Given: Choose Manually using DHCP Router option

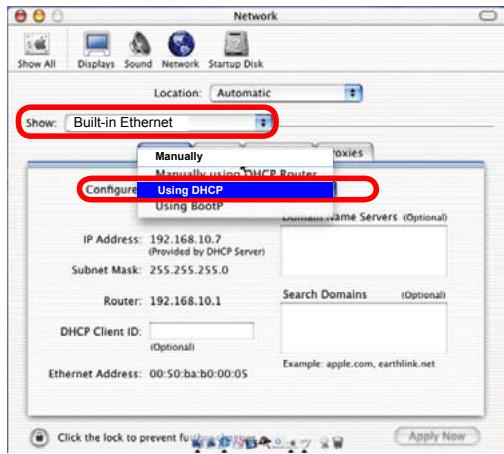Looking at the screenshot, I should pos(235,174).
